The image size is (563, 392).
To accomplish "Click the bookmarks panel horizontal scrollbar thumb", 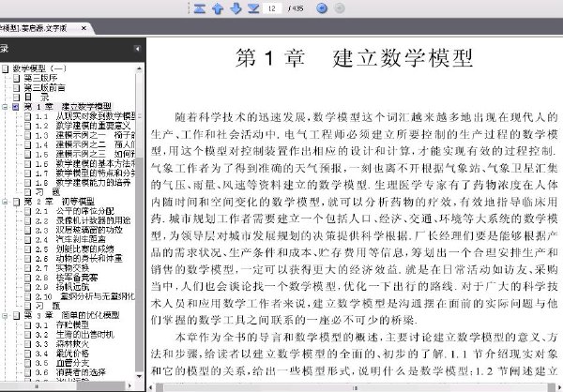I will point(37,386).
